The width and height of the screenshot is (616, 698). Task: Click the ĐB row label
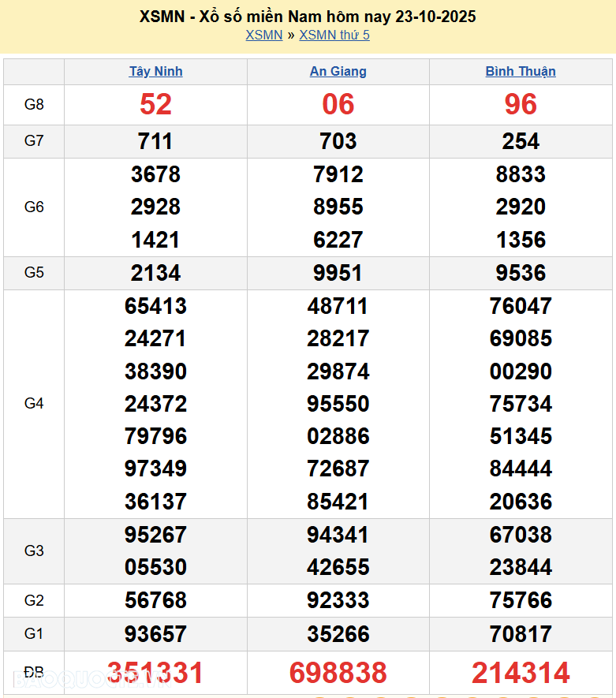(x=34, y=673)
